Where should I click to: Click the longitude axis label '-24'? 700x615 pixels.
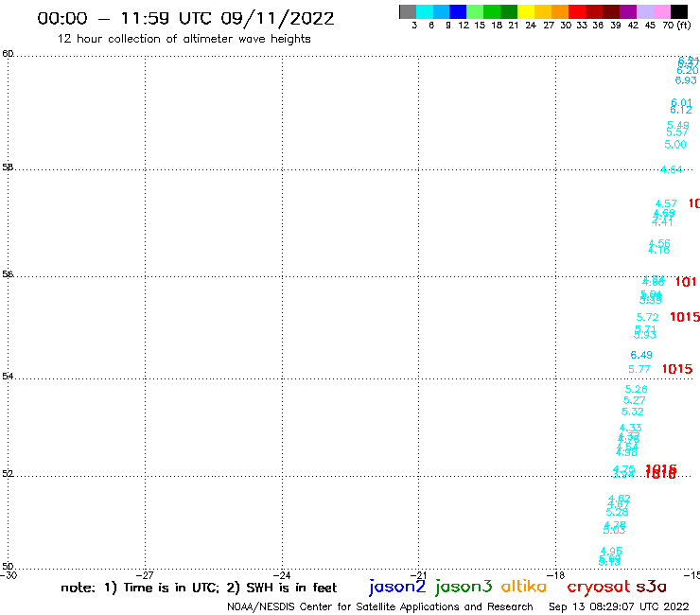pos(282,575)
